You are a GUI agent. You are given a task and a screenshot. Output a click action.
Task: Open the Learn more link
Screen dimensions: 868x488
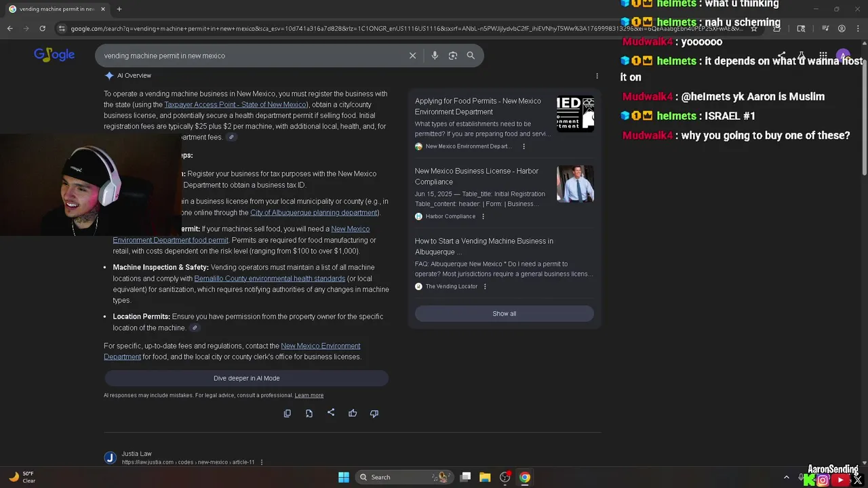[x=309, y=395]
